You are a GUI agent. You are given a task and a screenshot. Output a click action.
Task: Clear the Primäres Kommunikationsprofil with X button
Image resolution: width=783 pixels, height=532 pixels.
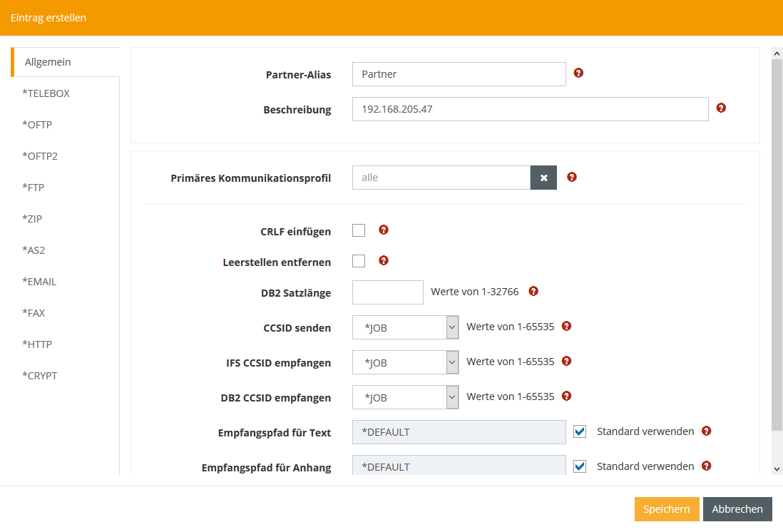click(543, 178)
